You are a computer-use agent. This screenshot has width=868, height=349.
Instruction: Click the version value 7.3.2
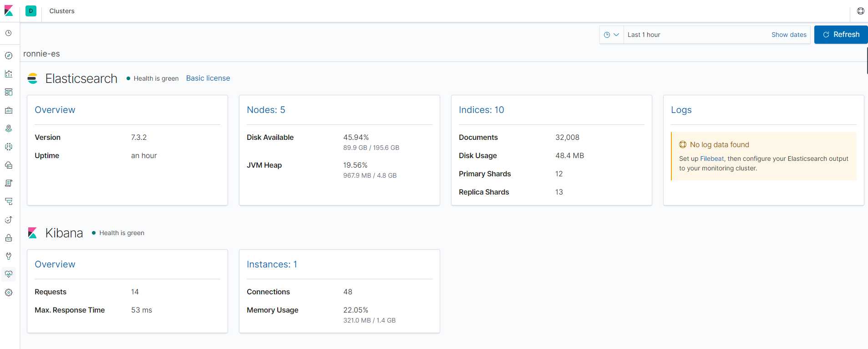pos(139,137)
